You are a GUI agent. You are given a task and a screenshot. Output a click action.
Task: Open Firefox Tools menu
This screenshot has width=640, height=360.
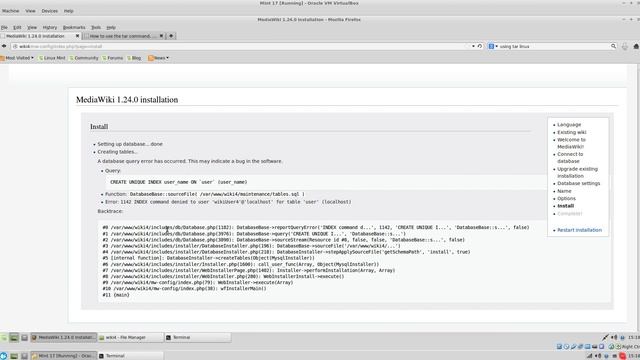[x=96, y=27]
